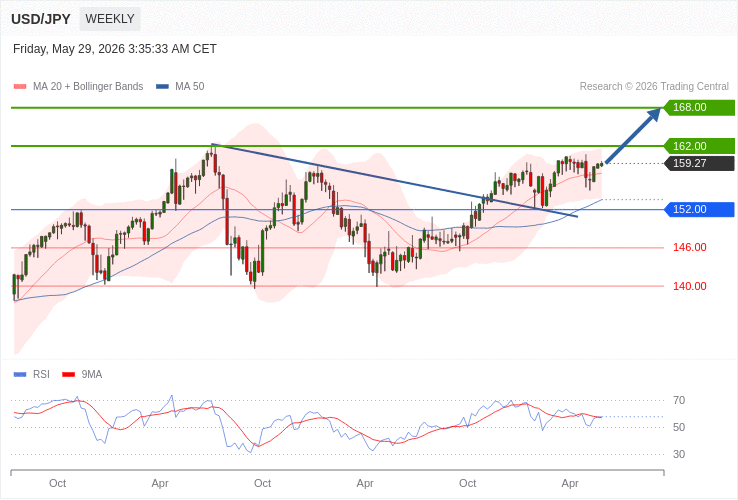Click the RSI 70 level label
The image size is (738, 500).
679,400
